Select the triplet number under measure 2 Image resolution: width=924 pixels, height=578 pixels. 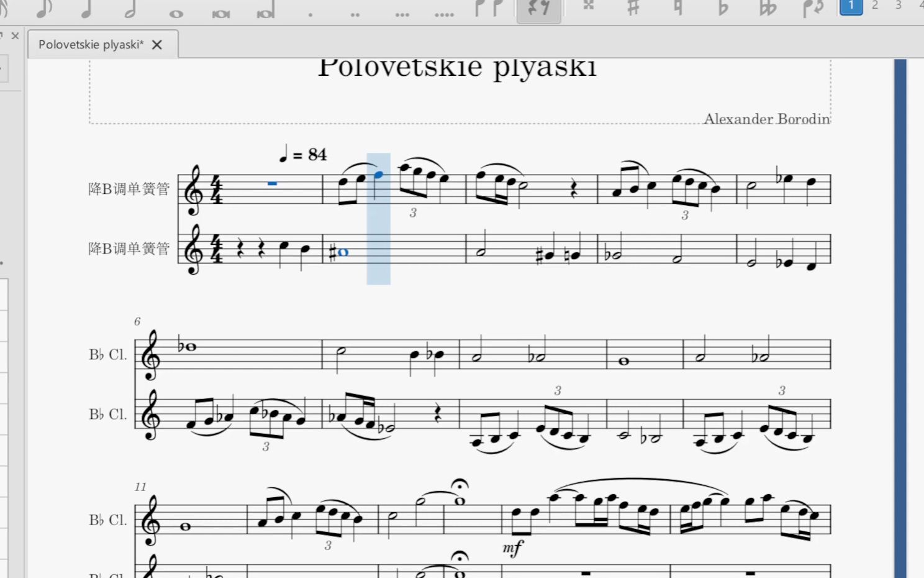point(413,213)
